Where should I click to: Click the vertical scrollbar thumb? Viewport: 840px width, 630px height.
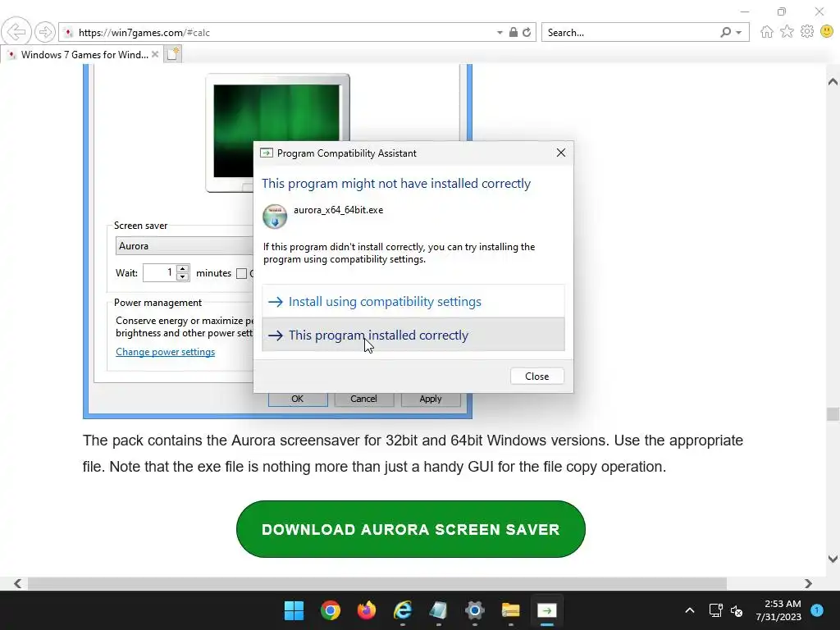pyautogui.click(x=833, y=414)
